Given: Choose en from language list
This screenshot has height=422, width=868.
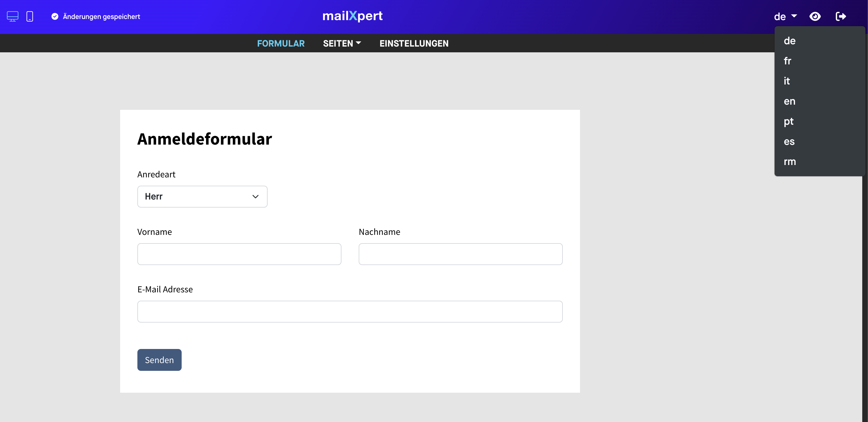Looking at the screenshot, I should (789, 101).
